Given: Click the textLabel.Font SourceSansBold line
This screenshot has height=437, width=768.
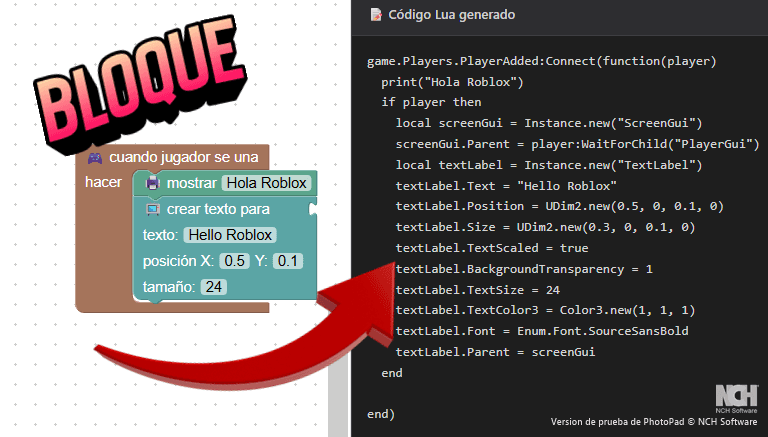Looking at the screenshot, I should tap(542, 331).
